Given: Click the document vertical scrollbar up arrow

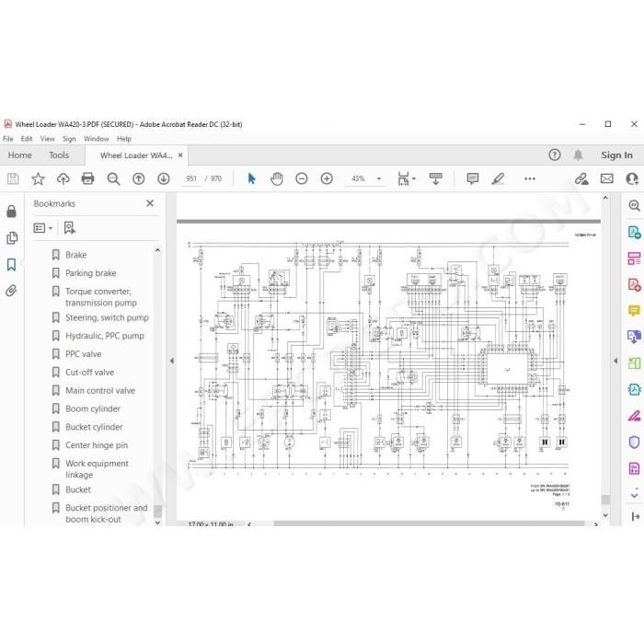Looking at the screenshot, I should tap(605, 198).
